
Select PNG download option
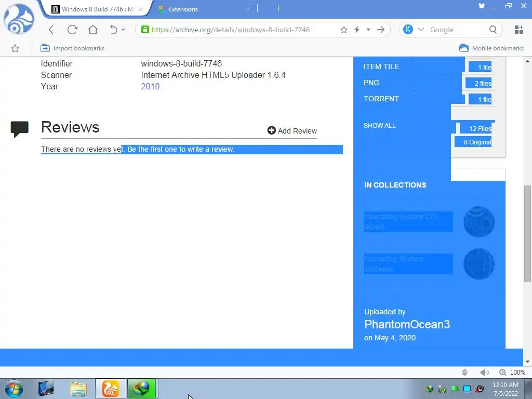pyautogui.click(x=371, y=83)
